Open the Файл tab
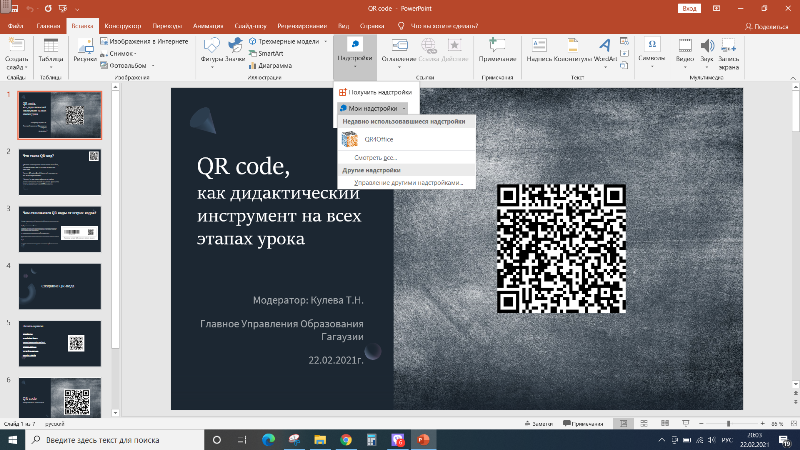This screenshot has height=450, width=800. click(15, 26)
